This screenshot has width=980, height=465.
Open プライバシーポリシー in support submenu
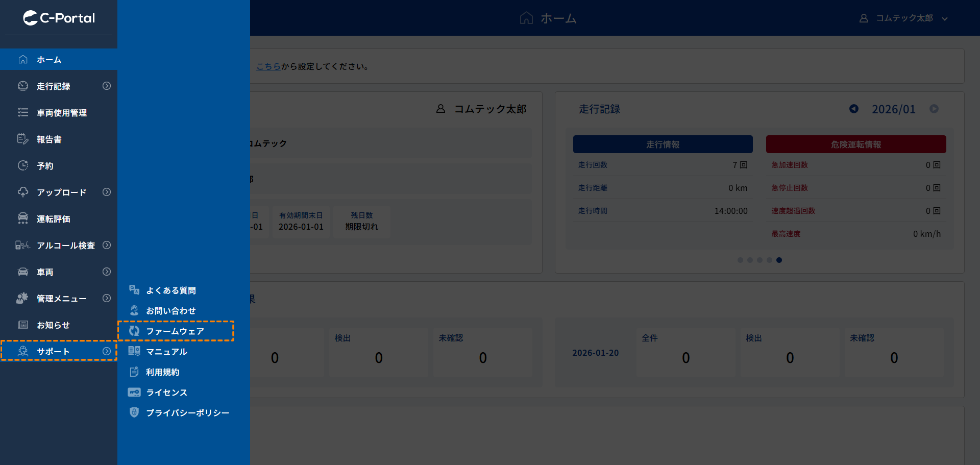(187, 413)
